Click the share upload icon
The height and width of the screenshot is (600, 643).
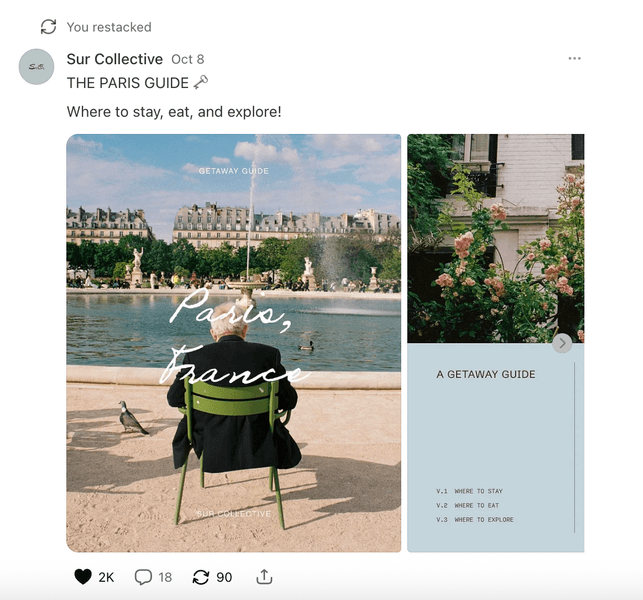(x=264, y=577)
